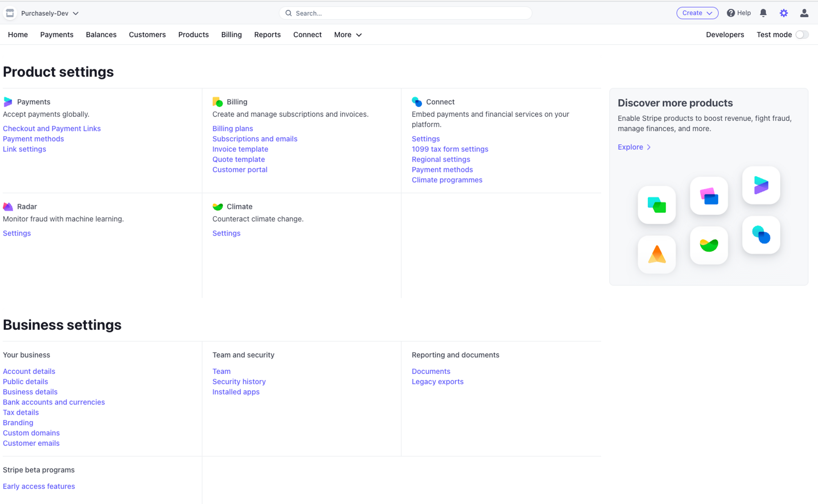Go to the Home tab
818x504 pixels.
pos(18,35)
